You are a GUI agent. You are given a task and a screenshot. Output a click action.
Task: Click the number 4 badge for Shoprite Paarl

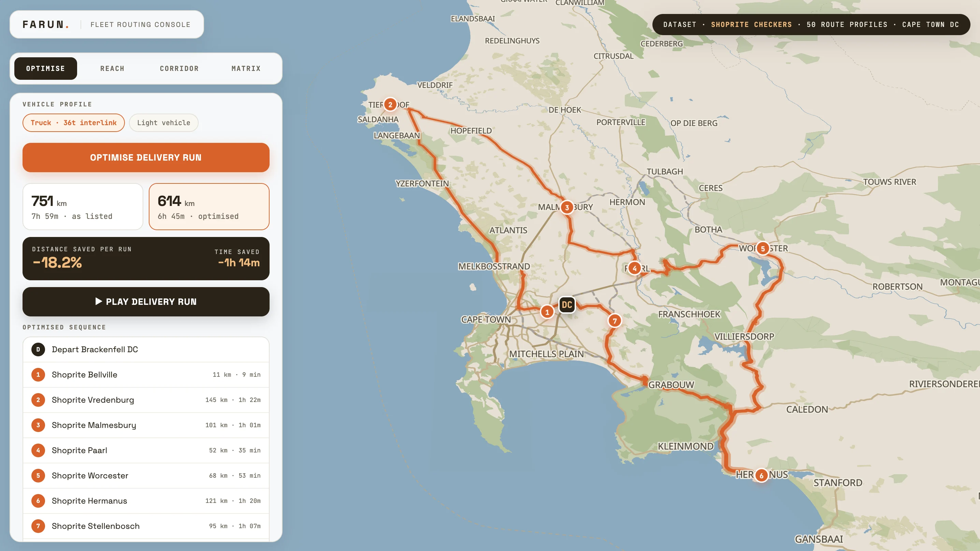point(38,450)
